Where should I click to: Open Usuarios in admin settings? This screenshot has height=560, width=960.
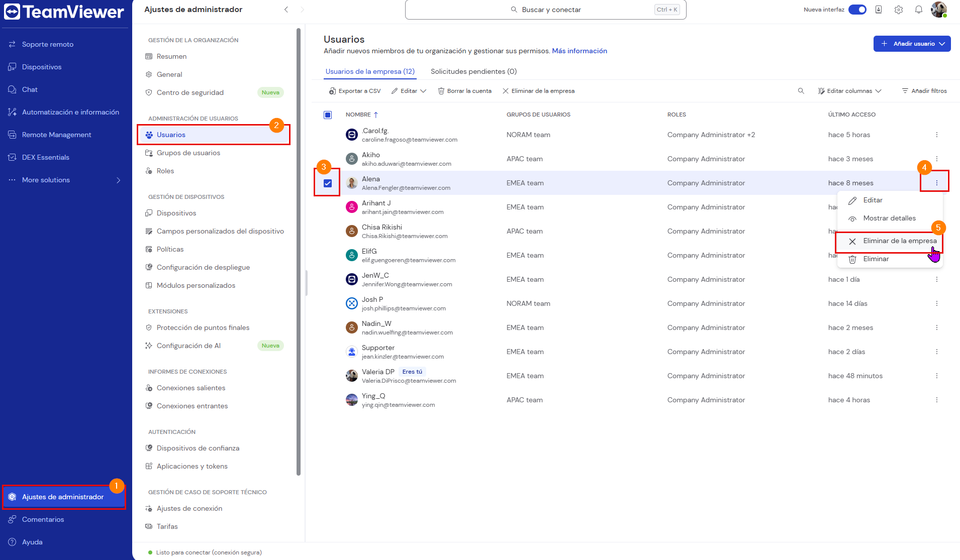[215, 135]
